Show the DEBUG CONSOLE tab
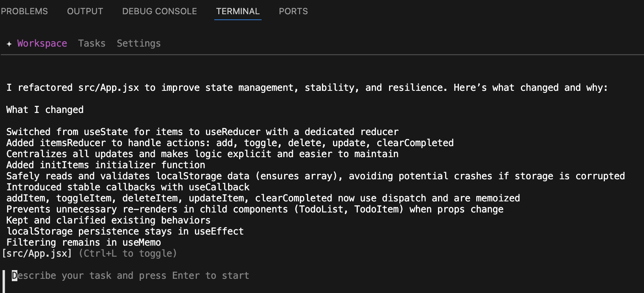 pyautogui.click(x=159, y=11)
